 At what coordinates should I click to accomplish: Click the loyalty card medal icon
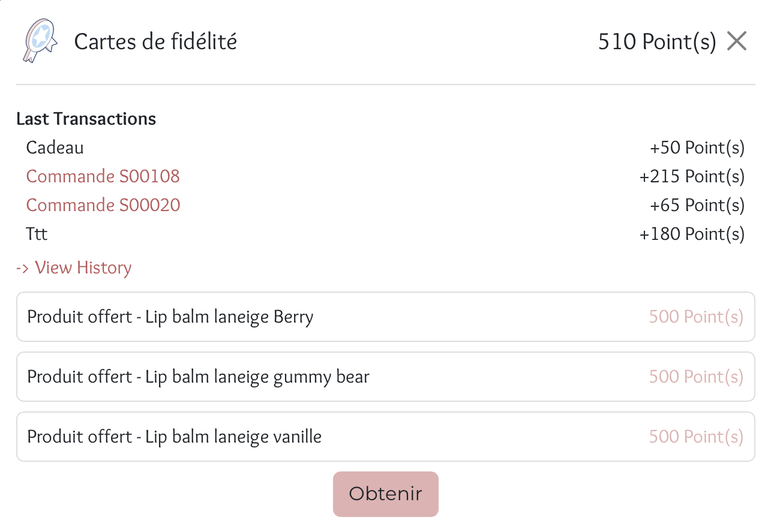[x=40, y=41]
